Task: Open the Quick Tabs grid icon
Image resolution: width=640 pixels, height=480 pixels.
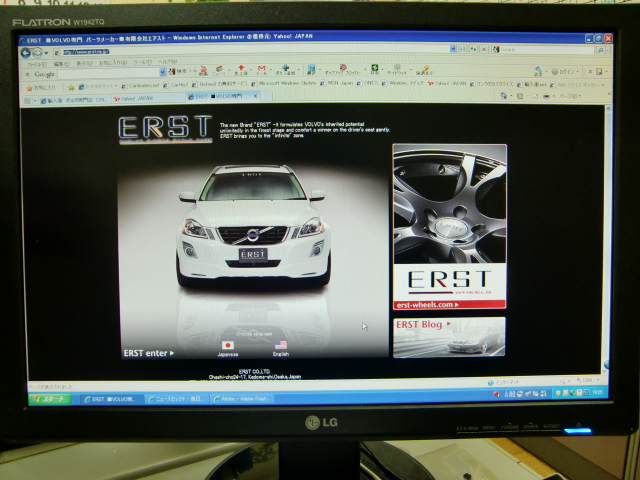Action: coord(27,100)
